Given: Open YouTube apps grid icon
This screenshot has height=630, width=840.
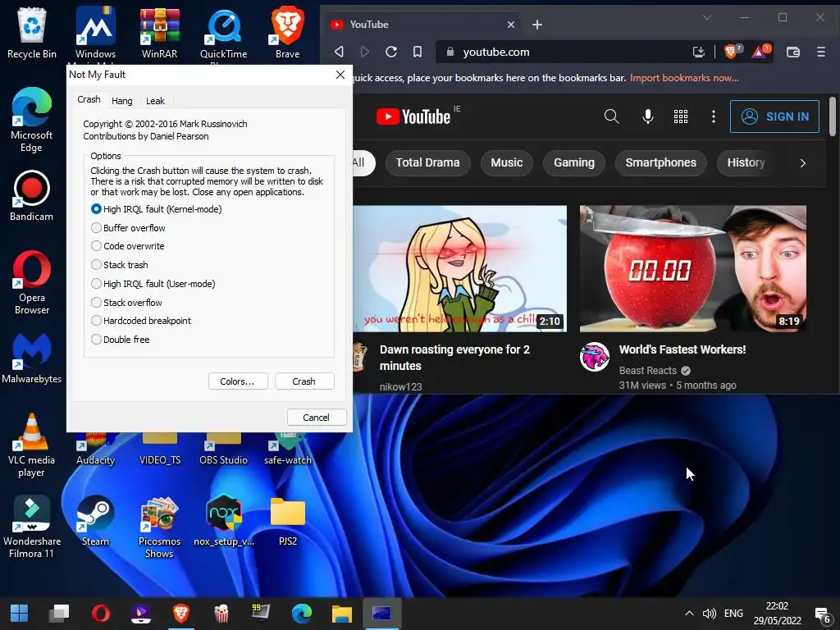Looking at the screenshot, I should tap(680, 116).
